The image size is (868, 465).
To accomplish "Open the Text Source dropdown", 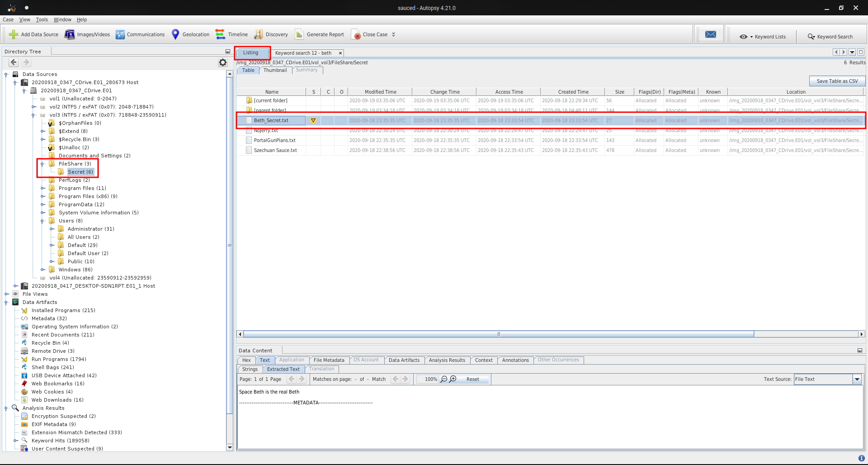I will (x=857, y=380).
